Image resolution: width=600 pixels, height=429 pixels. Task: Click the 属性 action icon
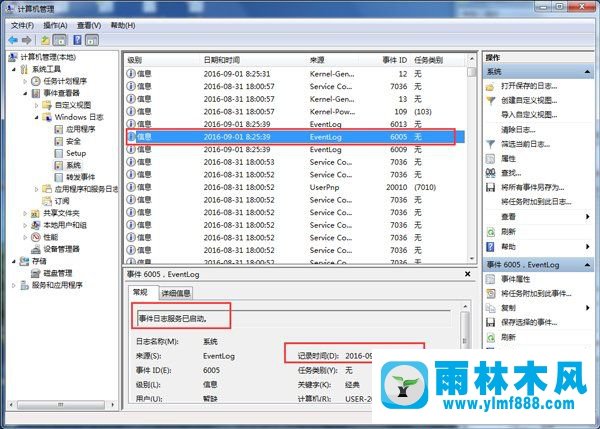pos(491,159)
